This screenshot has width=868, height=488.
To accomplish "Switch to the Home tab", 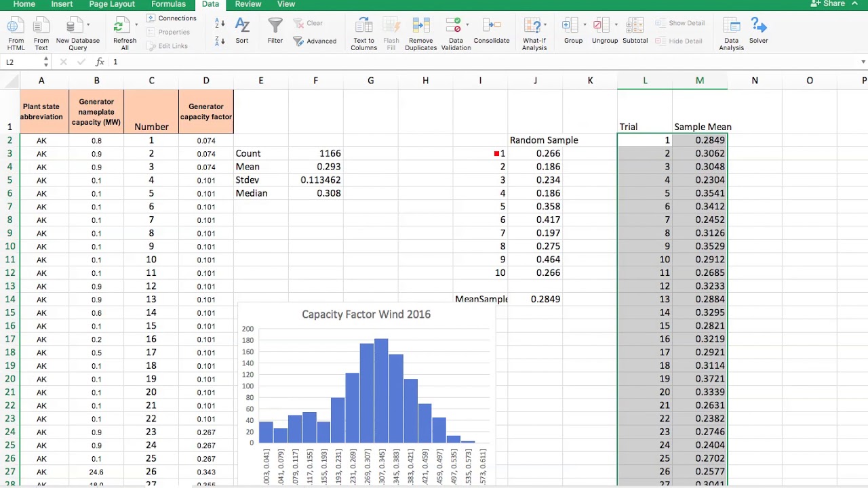I will [x=24, y=4].
